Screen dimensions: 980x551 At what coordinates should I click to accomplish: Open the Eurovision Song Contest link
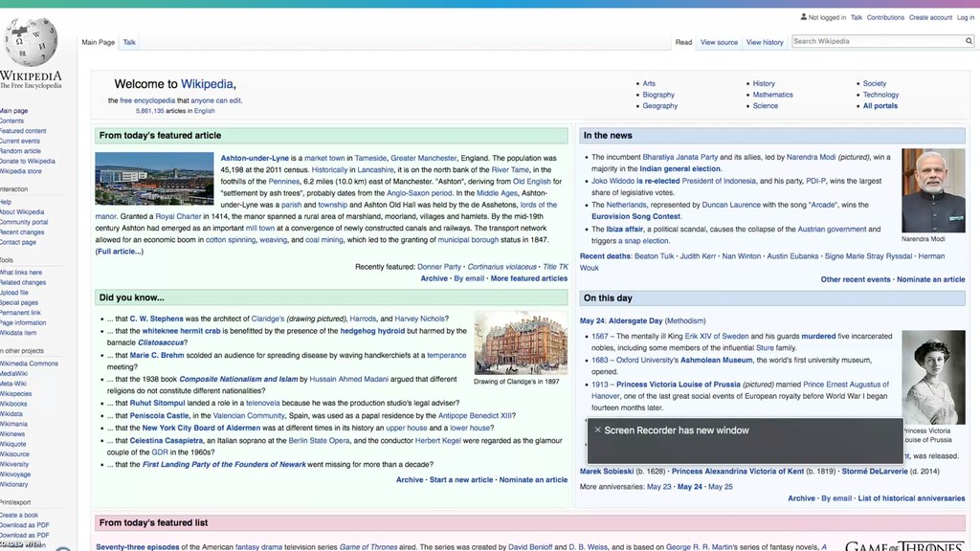pyautogui.click(x=636, y=217)
